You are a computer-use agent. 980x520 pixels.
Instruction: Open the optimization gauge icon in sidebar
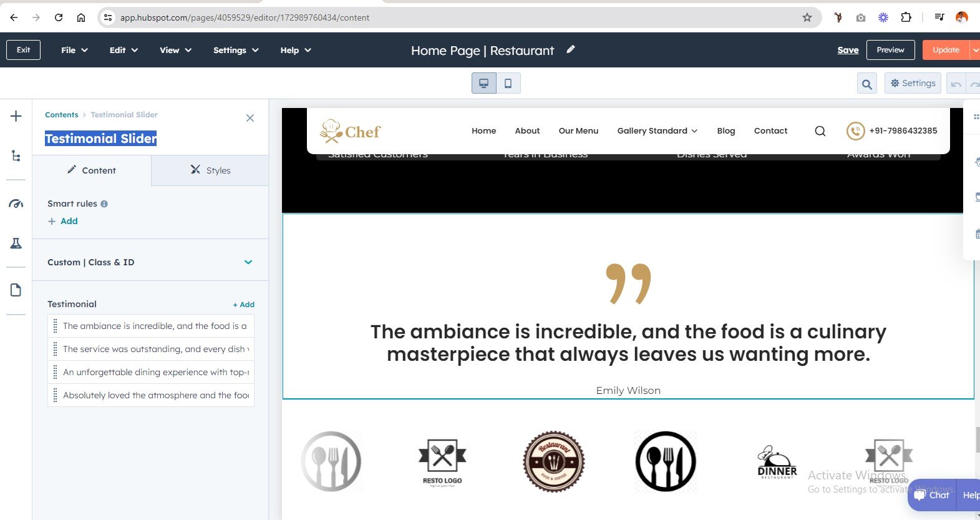(x=16, y=204)
